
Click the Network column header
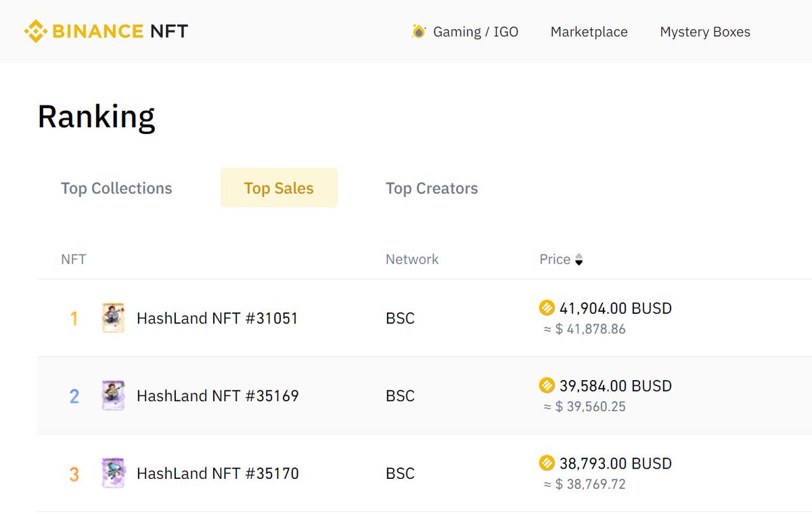[x=412, y=259]
